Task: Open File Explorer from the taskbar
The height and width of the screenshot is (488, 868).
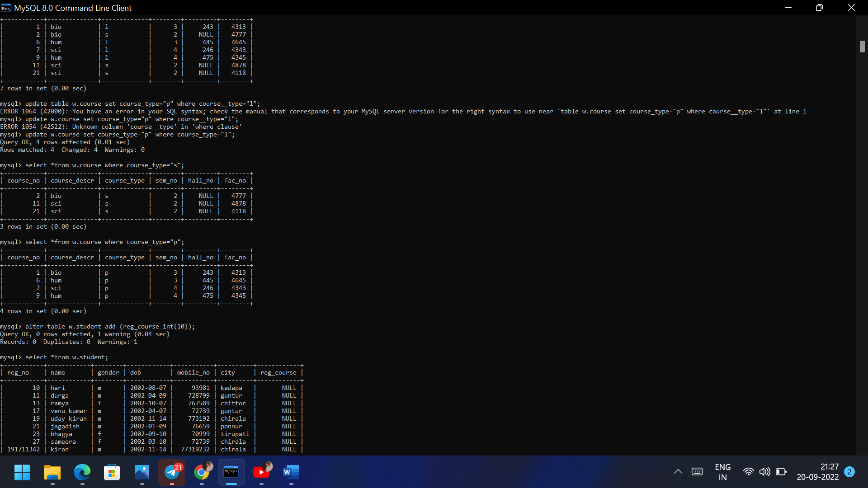Action: tap(52, 472)
